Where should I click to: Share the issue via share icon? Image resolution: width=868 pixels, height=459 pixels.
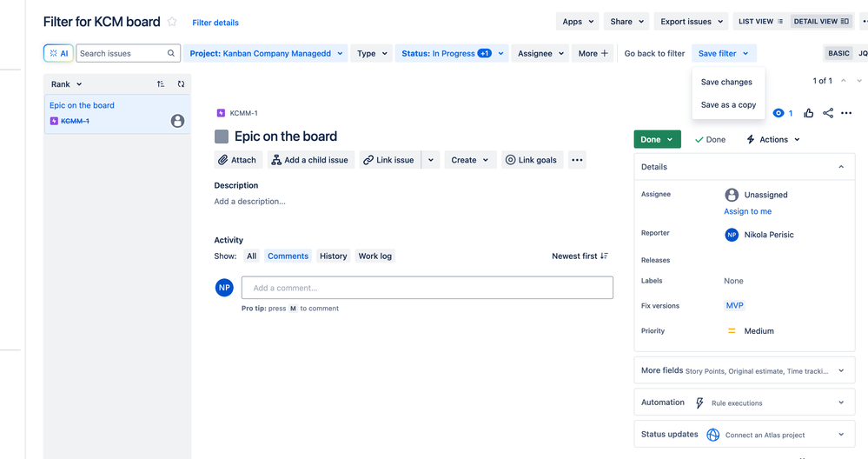[828, 113]
